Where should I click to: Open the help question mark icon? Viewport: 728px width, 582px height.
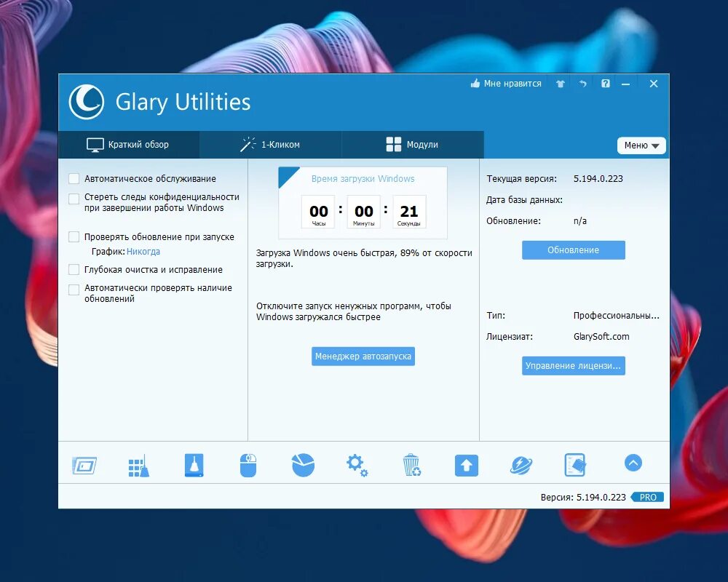click(x=606, y=84)
